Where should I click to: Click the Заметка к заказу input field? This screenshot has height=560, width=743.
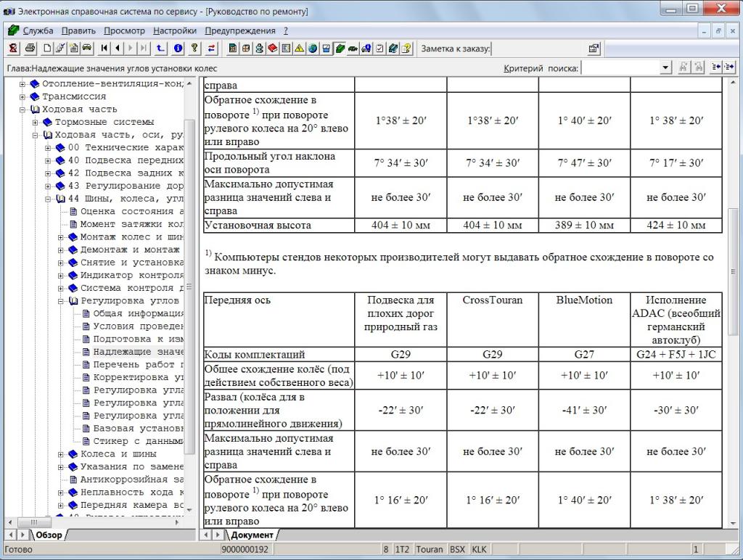point(538,49)
